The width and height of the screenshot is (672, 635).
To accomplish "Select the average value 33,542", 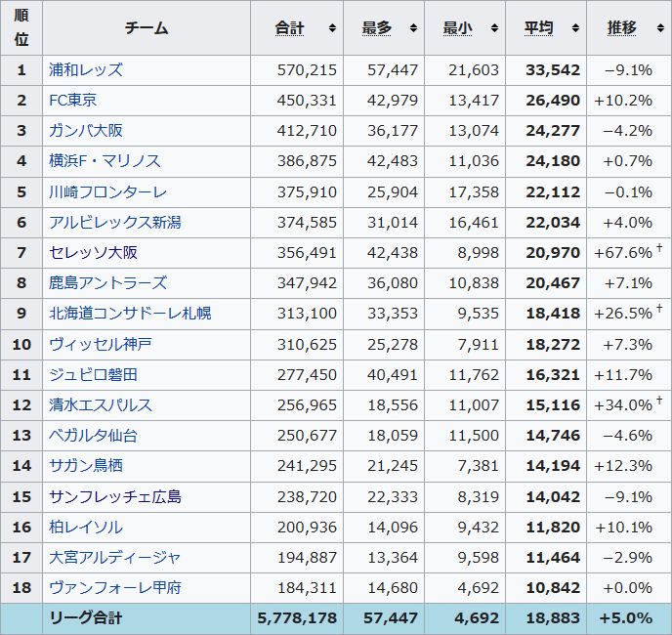I will [x=553, y=70].
